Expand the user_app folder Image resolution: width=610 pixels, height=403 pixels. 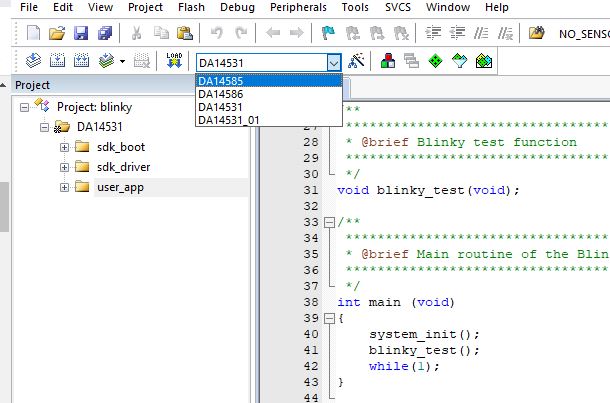64,187
